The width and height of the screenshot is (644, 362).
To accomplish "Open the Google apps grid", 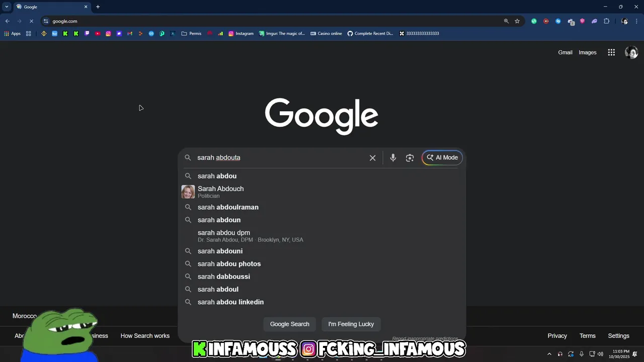I will [x=611, y=52].
